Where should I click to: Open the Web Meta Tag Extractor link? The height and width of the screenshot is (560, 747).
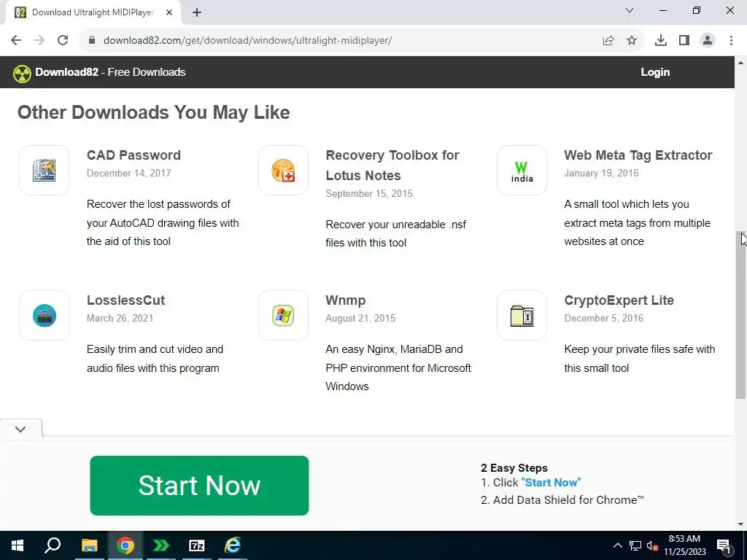pos(638,155)
